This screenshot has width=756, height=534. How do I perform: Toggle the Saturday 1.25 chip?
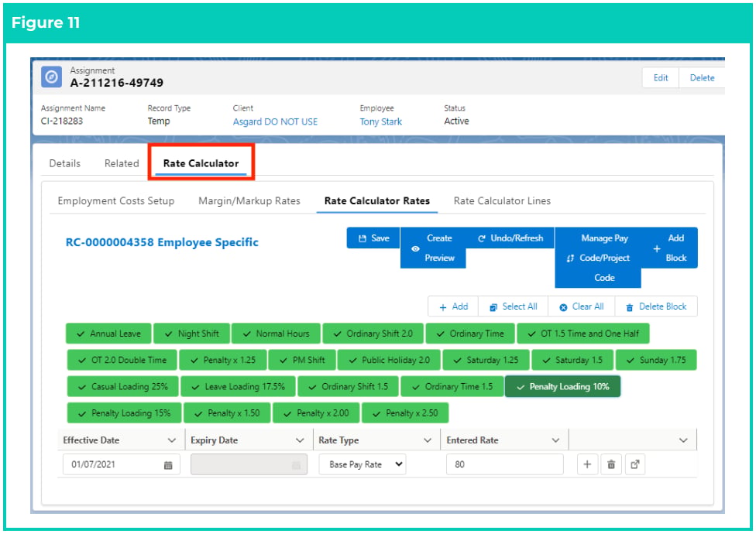[x=486, y=360]
